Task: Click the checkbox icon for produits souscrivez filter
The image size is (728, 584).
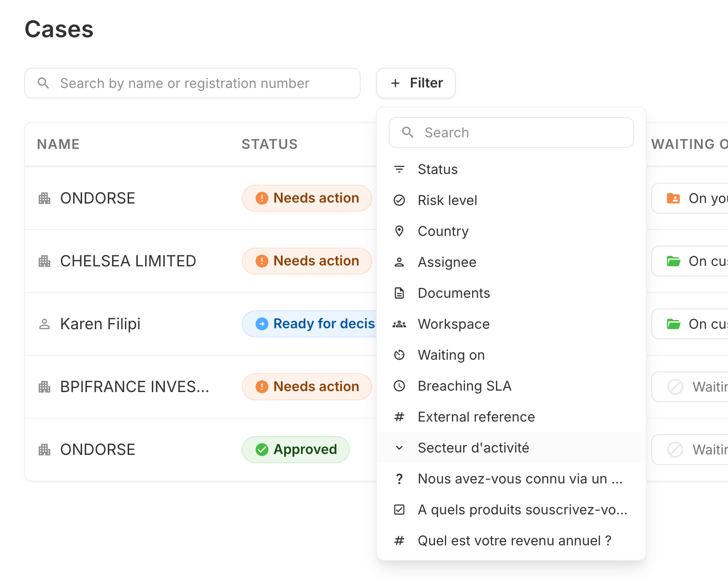Action: [x=399, y=510]
